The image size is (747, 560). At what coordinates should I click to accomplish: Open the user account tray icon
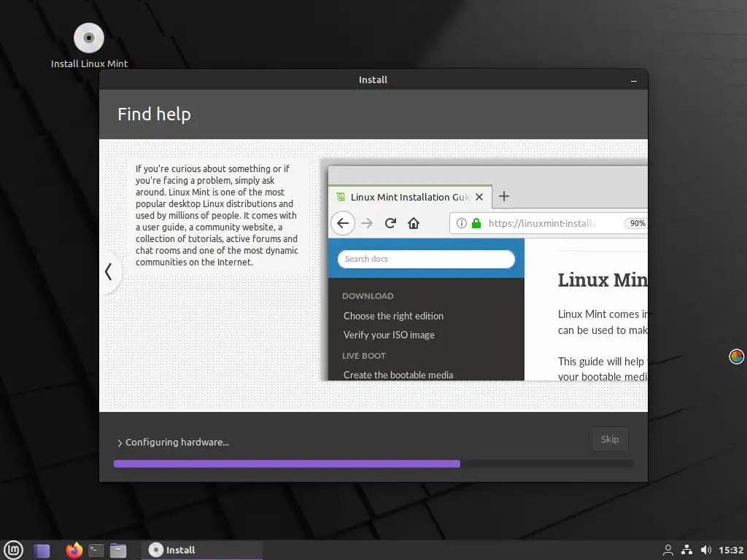668,550
